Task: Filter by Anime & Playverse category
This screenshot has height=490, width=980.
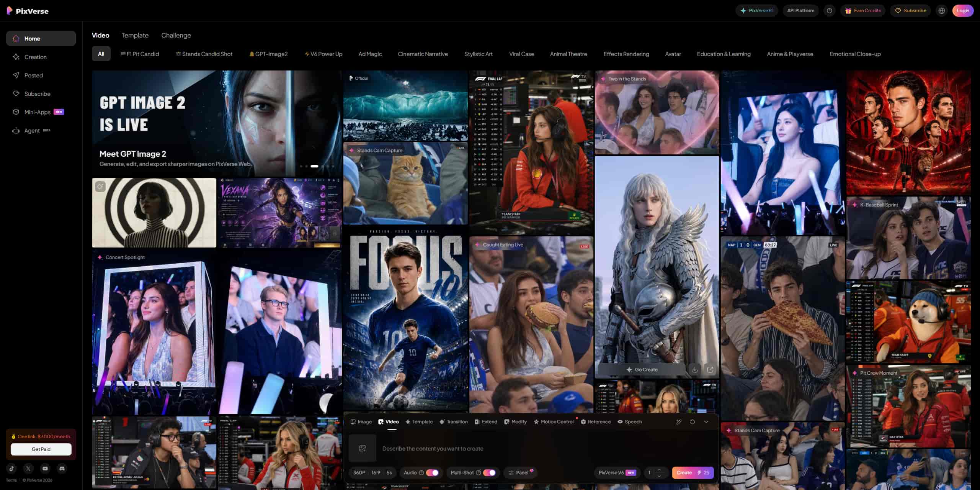Action: coord(790,54)
